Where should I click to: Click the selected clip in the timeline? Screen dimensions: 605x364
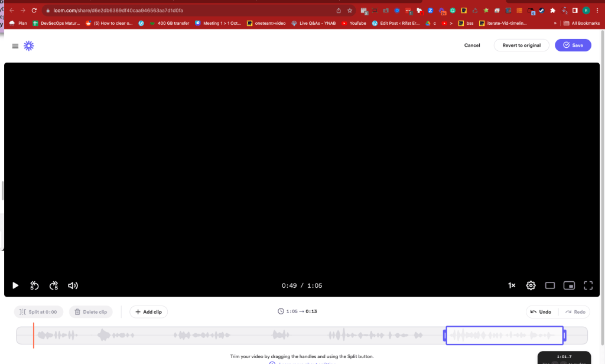coord(505,336)
